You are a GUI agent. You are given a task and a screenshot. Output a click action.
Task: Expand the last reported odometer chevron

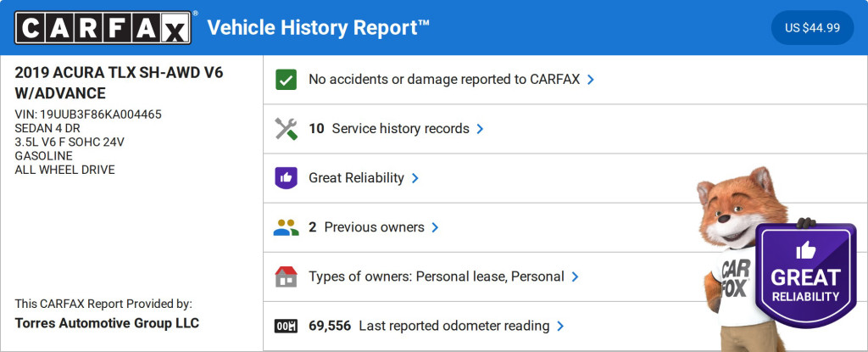click(x=560, y=326)
